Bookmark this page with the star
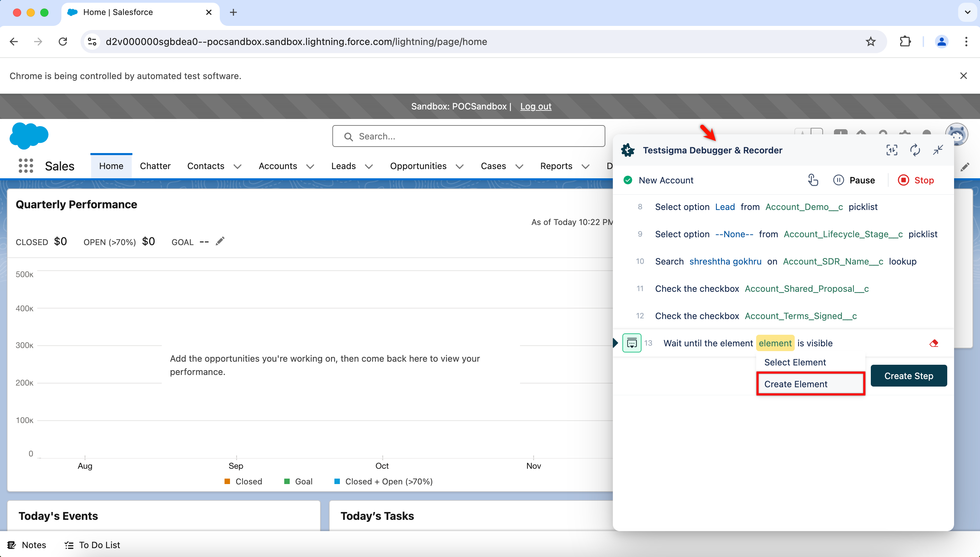Viewport: 980px width, 557px height. (870, 42)
